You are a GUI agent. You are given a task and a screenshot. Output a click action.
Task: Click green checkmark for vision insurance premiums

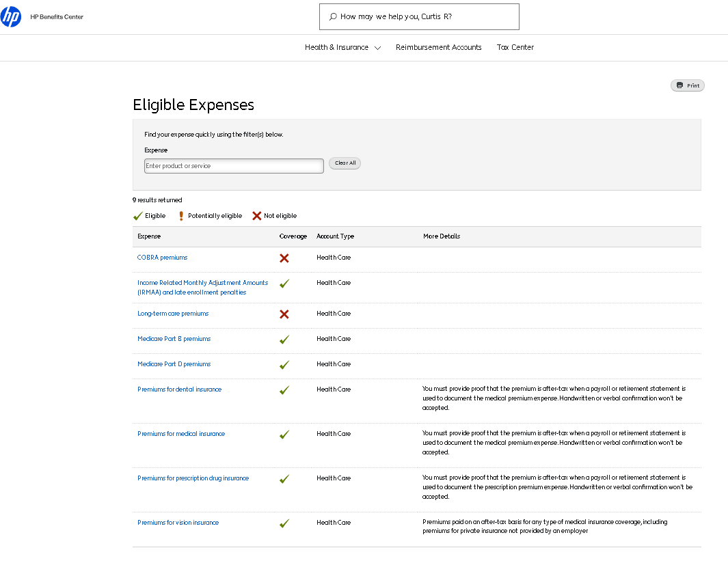(x=284, y=523)
